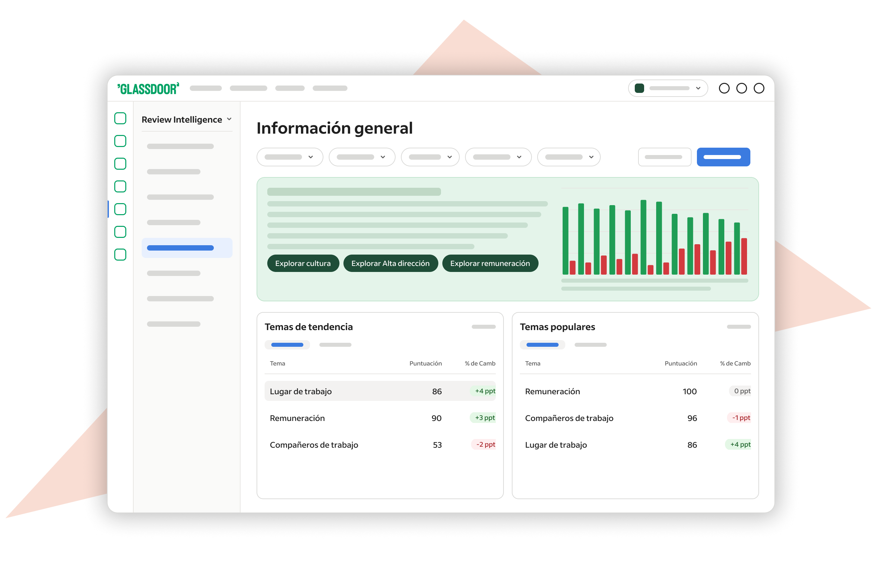Select the topmost green square sidebar icon
Screen dimensions: 882x588
coord(120,118)
